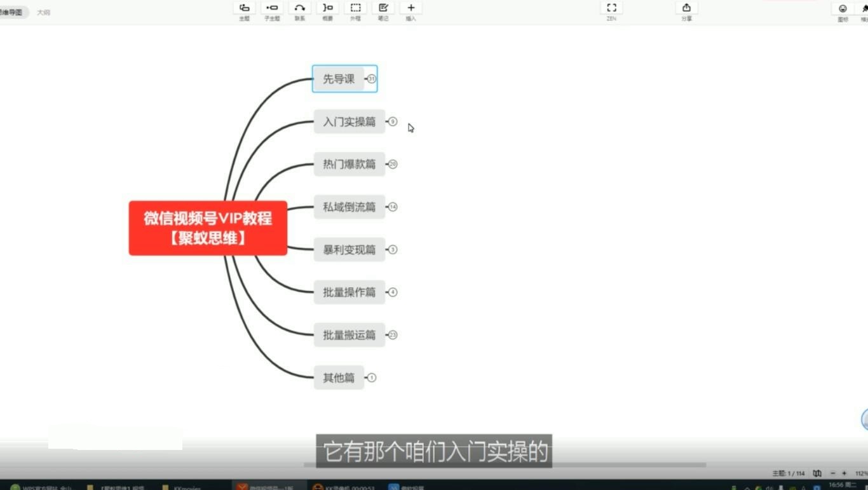Switch to the 思维导图 view tab
This screenshot has width=868, height=490.
pyautogui.click(x=13, y=12)
